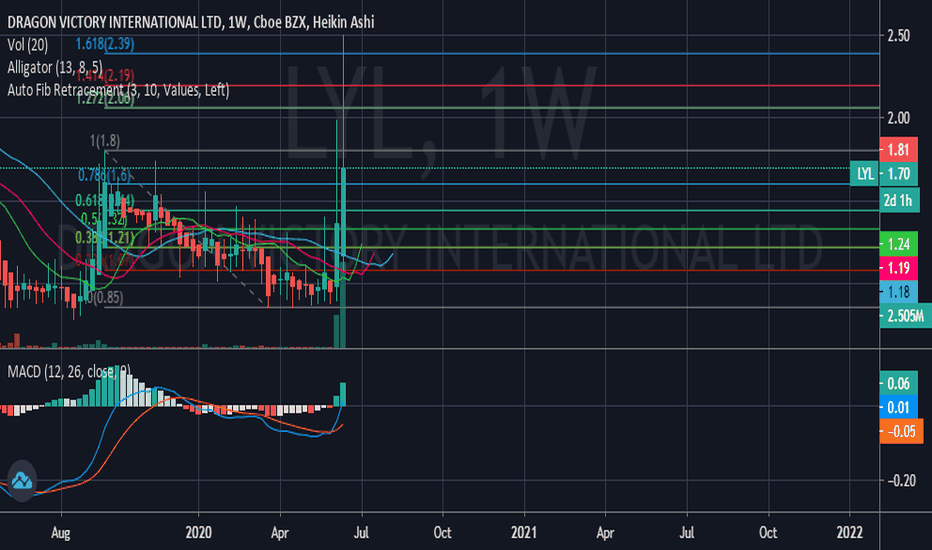Image resolution: width=932 pixels, height=550 pixels.
Task: Select the Alligator (13, 8, 5) indicator legend
Action: click(x=55, y=68)
